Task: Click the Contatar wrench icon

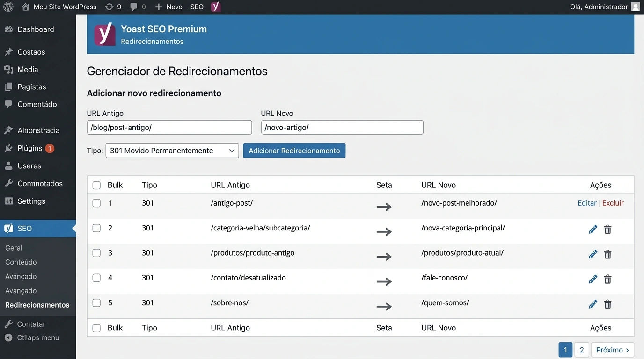Action: pyautogui.click(x=8, y=324)
